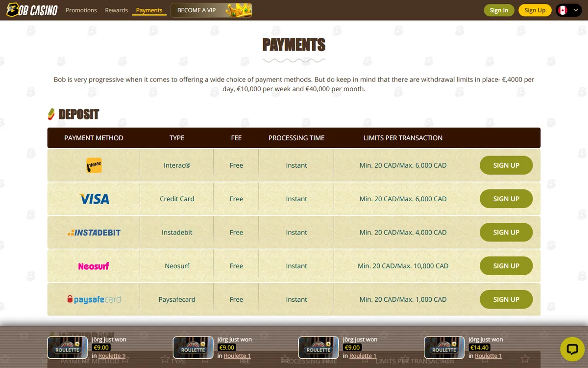Click the Paysafecard payment logo
588x368 pixels.
pos(94,299)
